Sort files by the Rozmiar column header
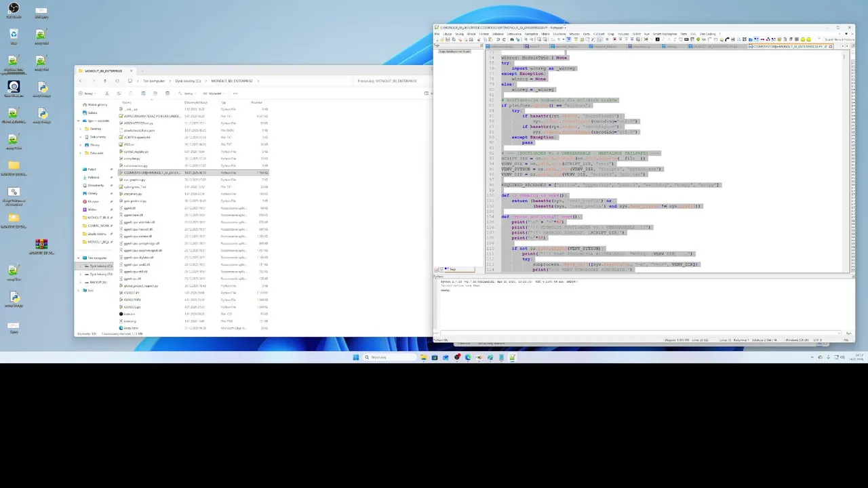This screenshot has width=868, height=488. (256, 102)
